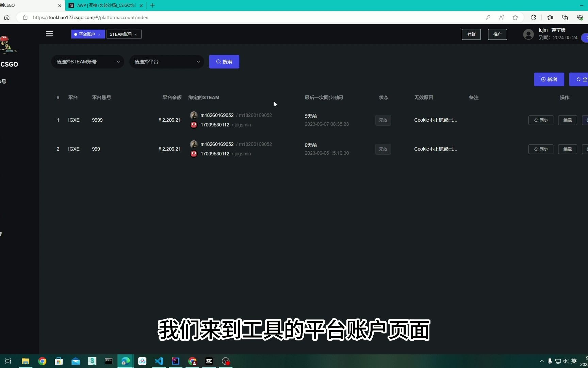This screenshot has height=368, width=588.
Task: Click the 推广 button
Action: point(497,34)
